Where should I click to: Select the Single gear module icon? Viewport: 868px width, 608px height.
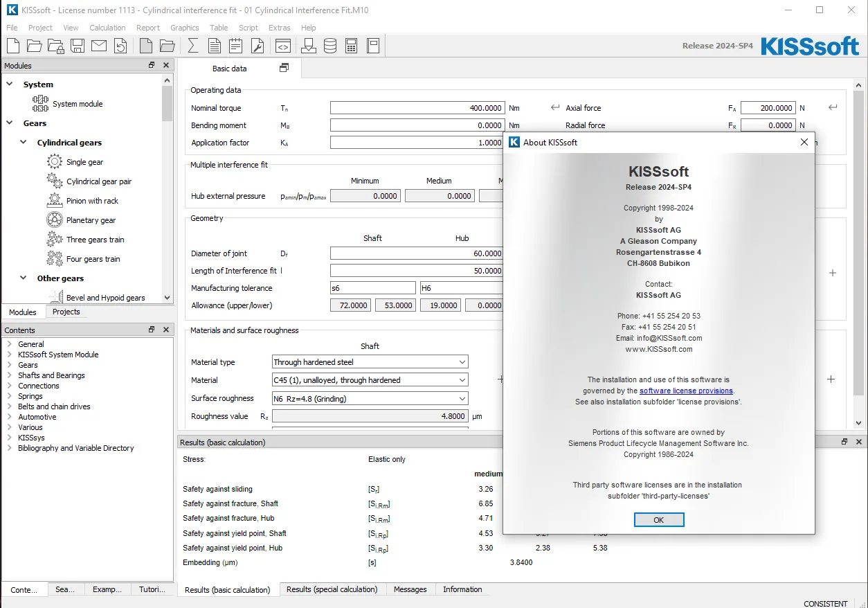55,162
